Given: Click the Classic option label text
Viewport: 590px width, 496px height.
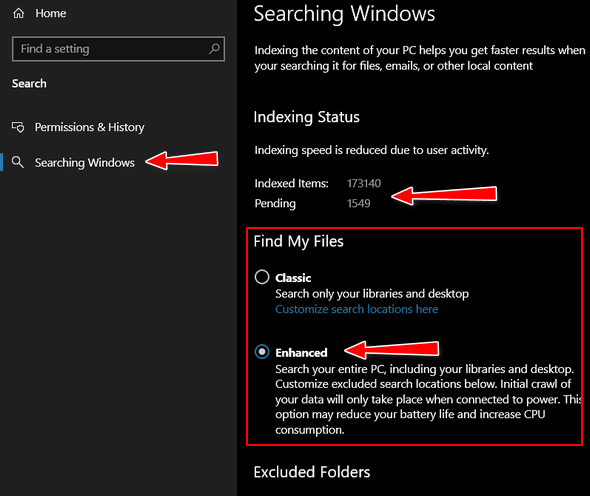Looking at the screenshot, I should (293, 278).
